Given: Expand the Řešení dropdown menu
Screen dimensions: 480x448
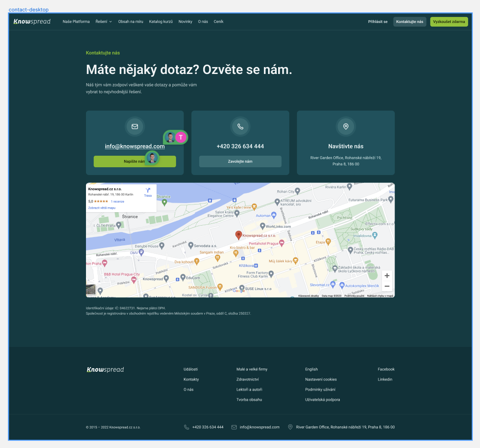Looking at the screenshot, I should click(x=103, y=21).
